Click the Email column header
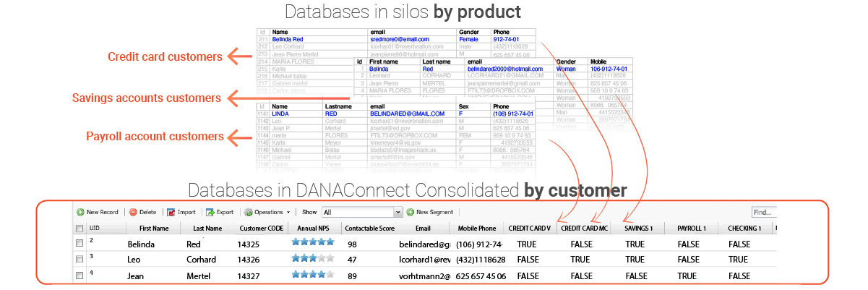868x290 pixels. [x=423, y=229]
